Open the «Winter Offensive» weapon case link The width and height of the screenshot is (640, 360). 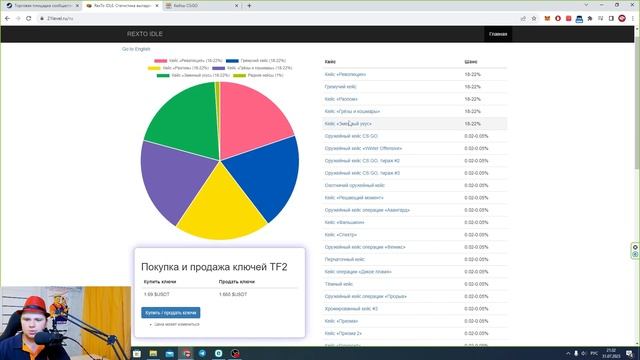tap(363, 148)
